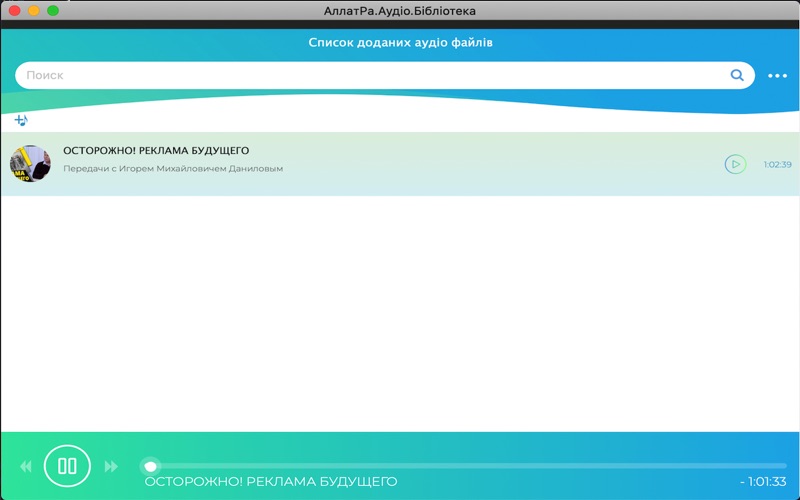Minimize the window with yellow button
Viewport: 800px width, 500px height.
click(34, 11)
